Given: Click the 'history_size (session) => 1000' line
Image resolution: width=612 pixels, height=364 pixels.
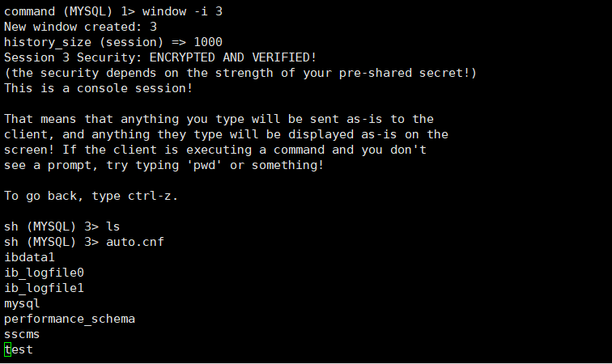Looking at the screenshot, I should pyautogui.click(x=113, y=42).
